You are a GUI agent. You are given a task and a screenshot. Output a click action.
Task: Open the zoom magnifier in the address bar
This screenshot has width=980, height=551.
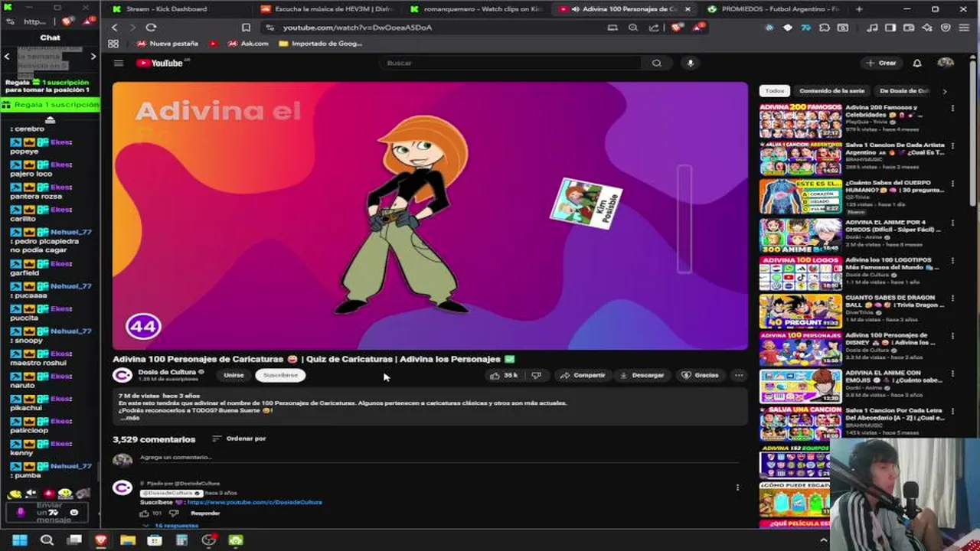click(633, 28)
